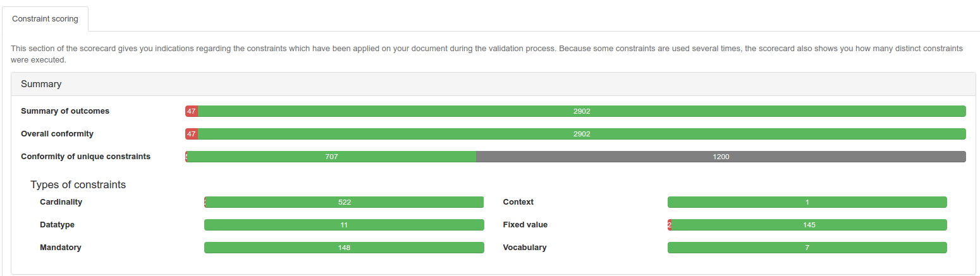Click the Conformity of unique constraints label
This screenshot has width=980, height=276.
[85, 157]
